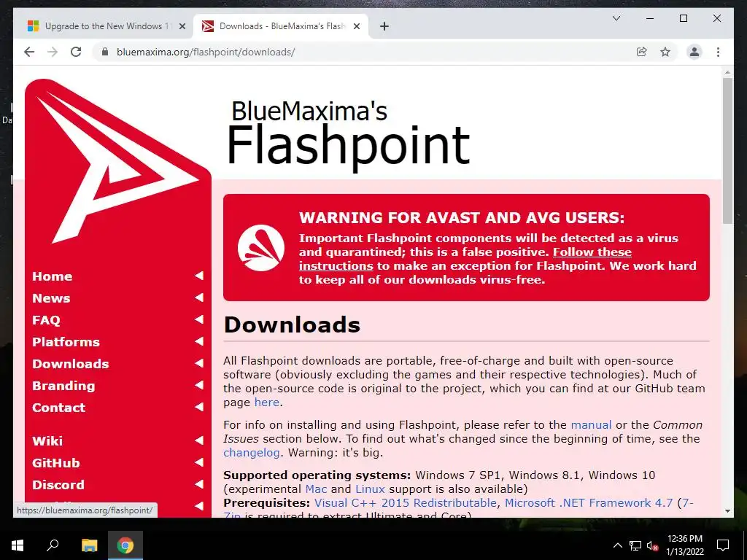The height and width of the screenshot is (560, 747).
Task: Click the browser reload icon
Action: point(76,52)
